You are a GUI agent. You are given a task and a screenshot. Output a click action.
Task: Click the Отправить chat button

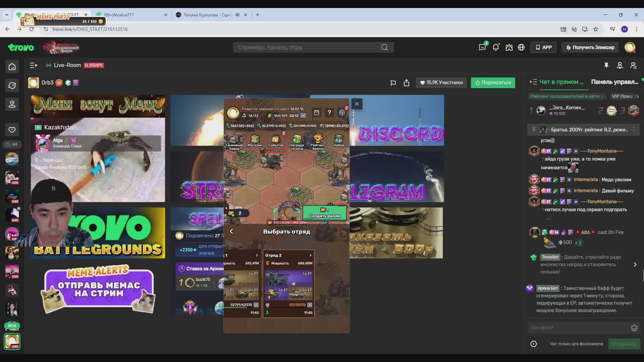[x=624, y=344]
